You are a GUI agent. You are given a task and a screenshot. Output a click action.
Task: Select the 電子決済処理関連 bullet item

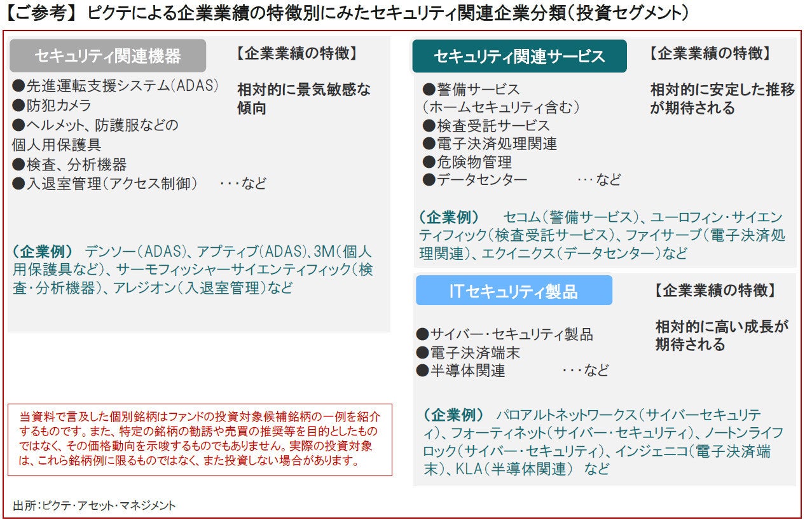pos(489,144)
